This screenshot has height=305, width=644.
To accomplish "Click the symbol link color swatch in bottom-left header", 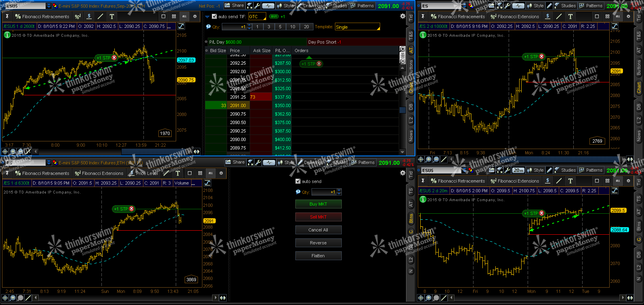I will click(55, 163).
